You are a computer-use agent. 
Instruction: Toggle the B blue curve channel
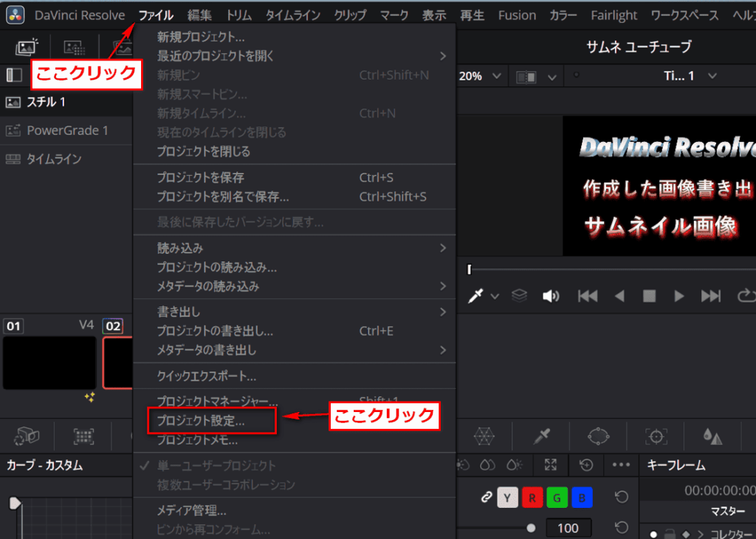click(582, 498)
